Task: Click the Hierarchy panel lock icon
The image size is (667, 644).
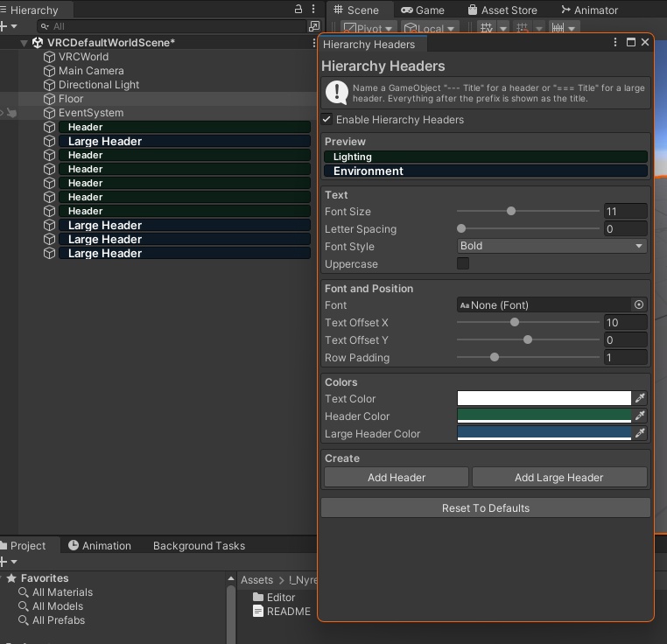Action: point(298,9)
